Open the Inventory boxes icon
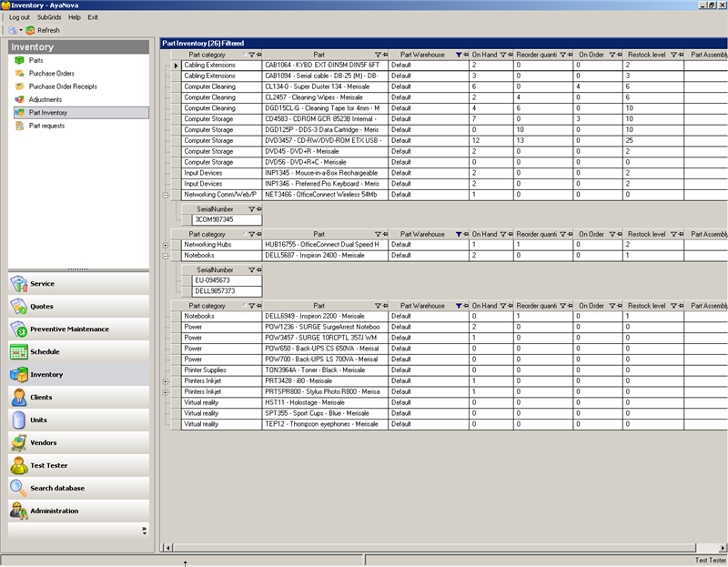Screen dimensions: 728x567 (18, 375)
